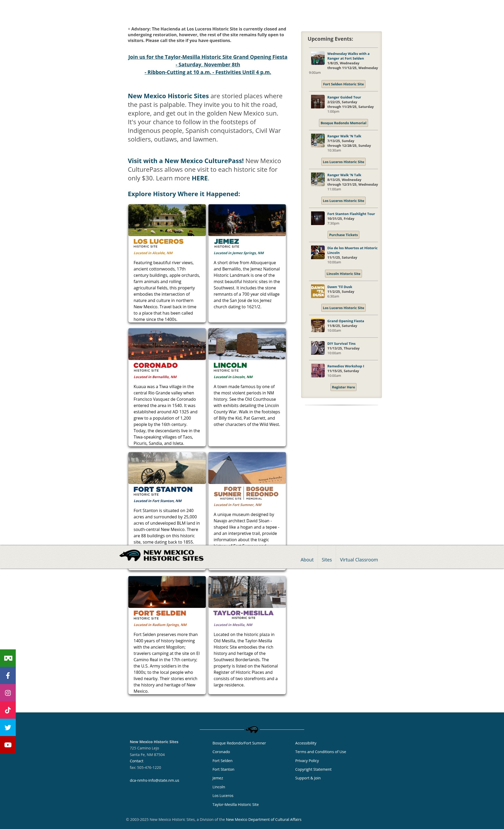The width and height of the screenshot is (504, 829).
Task: Open the footer Support & Join link
Action: click(308, 778)
